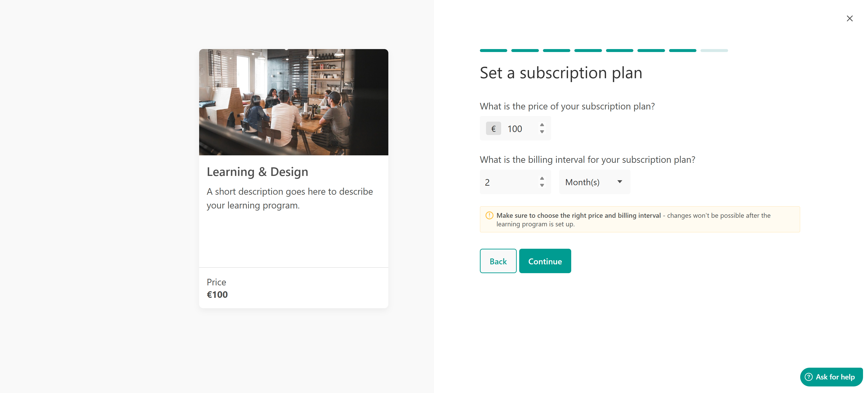Click the Learning & Design preview image
This screenshot has width=868, height=393.
pos(293,102)
